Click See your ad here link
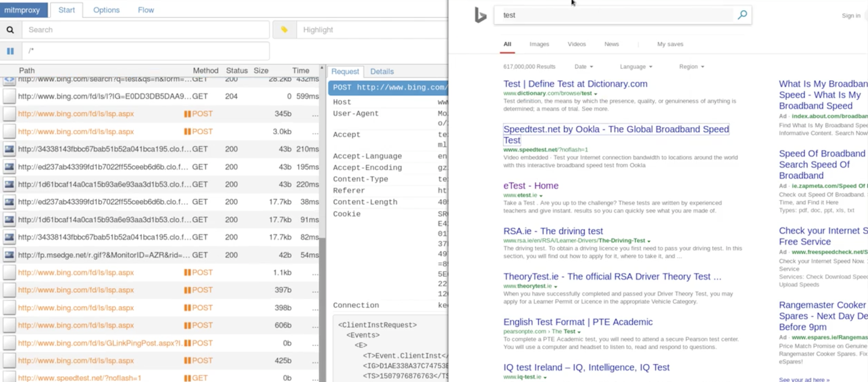 [804, 379]
